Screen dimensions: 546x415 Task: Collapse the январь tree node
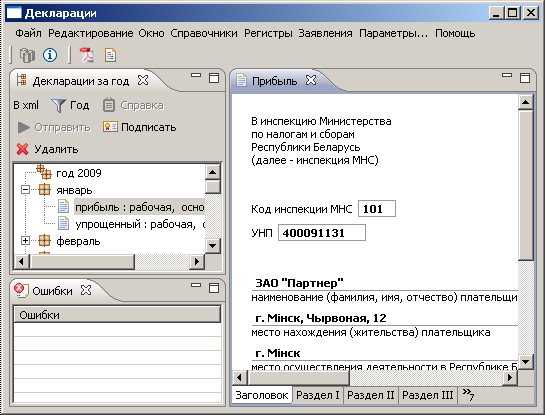25,190
